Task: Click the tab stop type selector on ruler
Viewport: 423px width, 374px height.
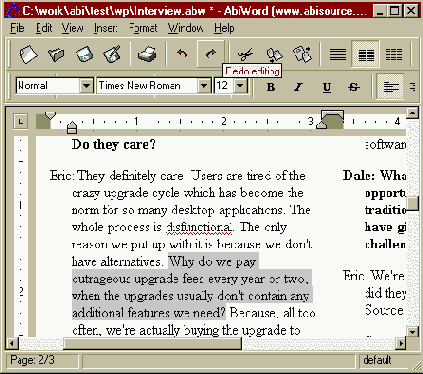Action: point(20,121)
